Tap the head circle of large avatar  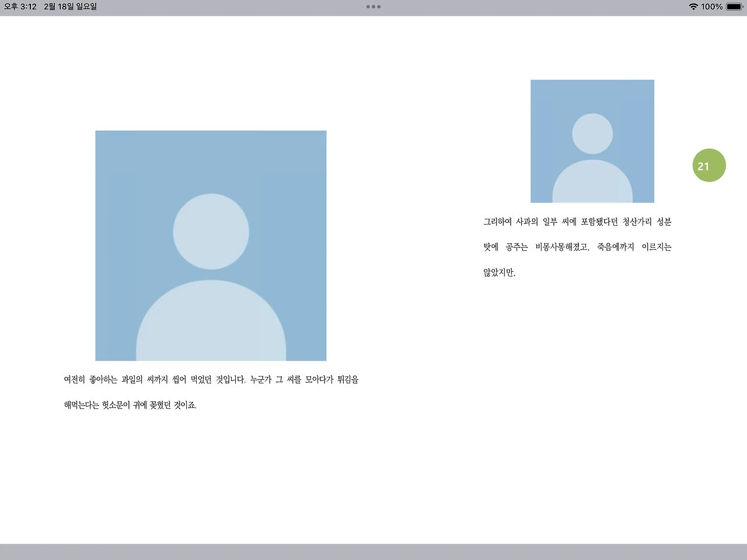tap(211, 232)
